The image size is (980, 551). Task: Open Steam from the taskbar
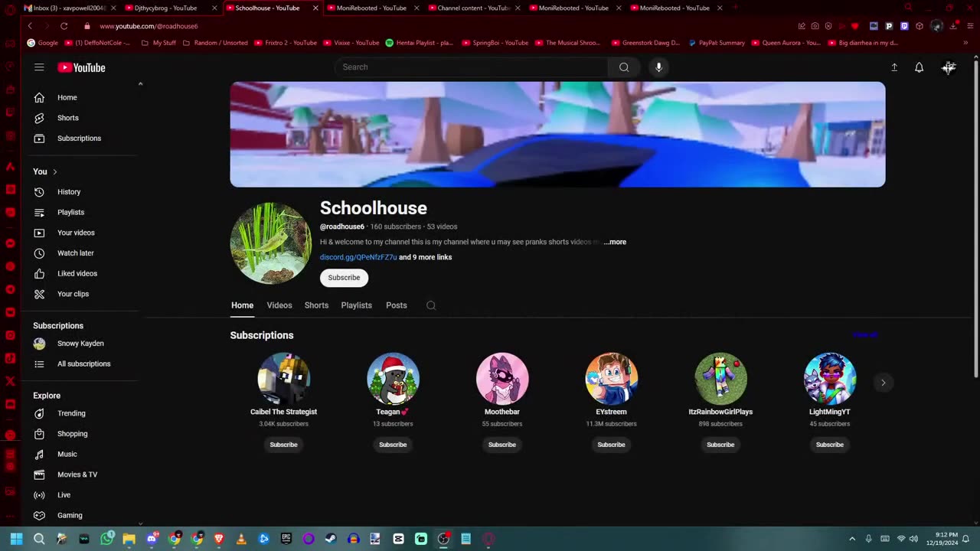[331, 539]
